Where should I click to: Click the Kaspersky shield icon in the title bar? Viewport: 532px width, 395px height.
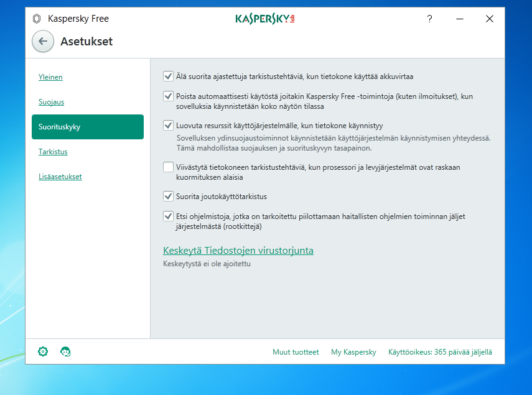click(37, 19)
